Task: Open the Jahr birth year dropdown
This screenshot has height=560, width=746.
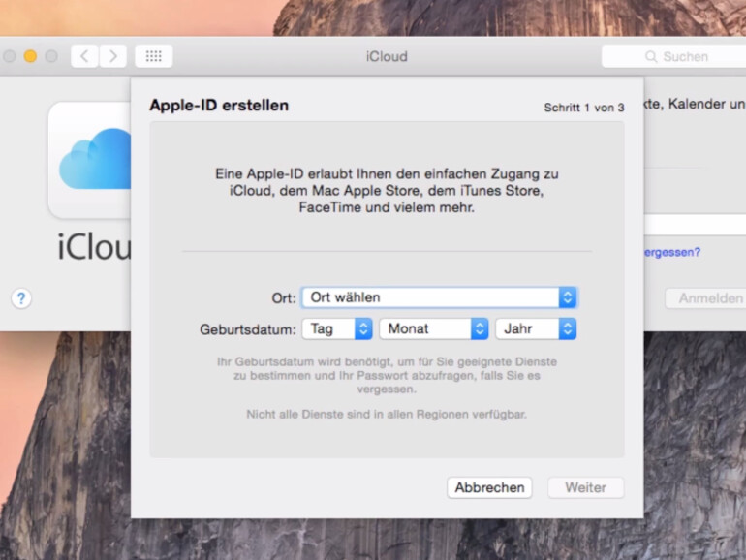Action: pyautogui.click(x=536, y=328)
